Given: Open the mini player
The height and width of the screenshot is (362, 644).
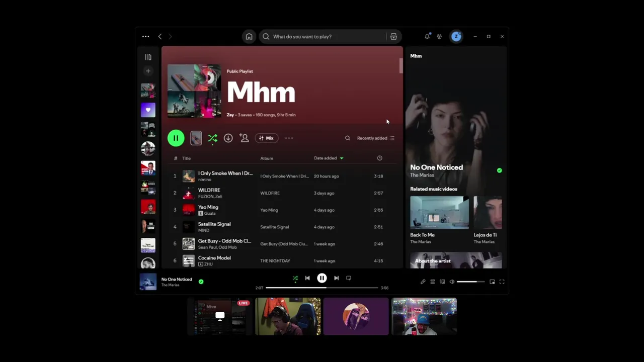Looking at the screenshot, I should 492,282.
